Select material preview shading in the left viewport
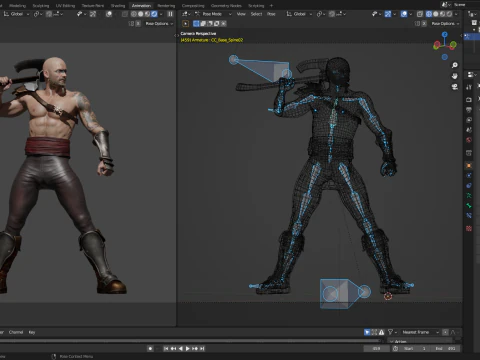This screenshot has width=480, height=360. (147, 14)
